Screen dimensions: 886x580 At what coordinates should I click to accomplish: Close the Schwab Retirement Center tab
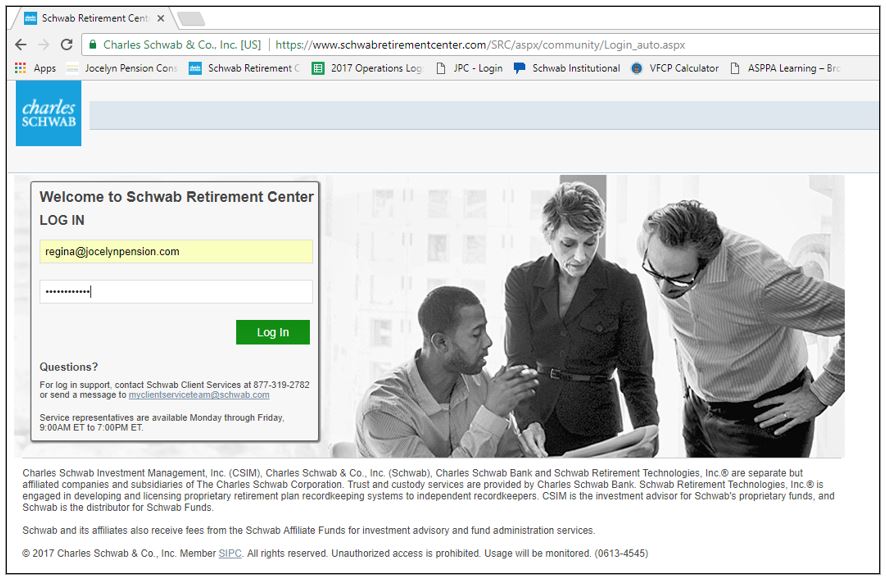(161, 18)
